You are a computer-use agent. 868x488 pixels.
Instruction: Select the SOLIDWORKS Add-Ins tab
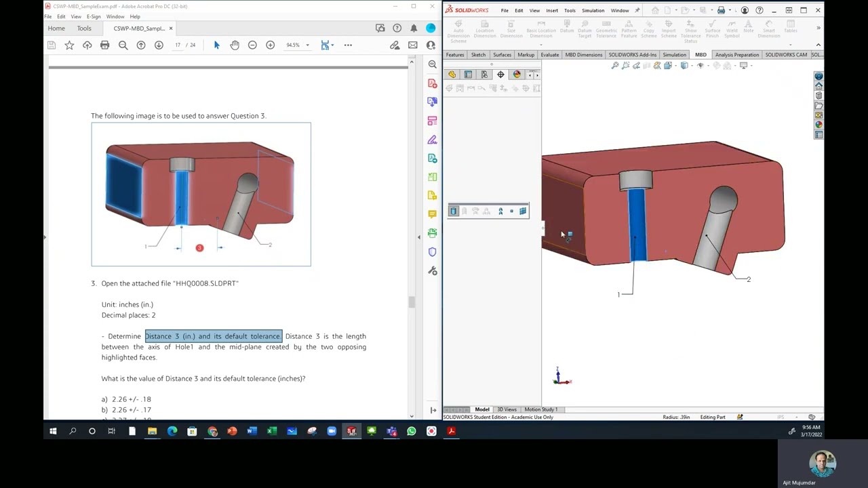(x=633, y=55)
